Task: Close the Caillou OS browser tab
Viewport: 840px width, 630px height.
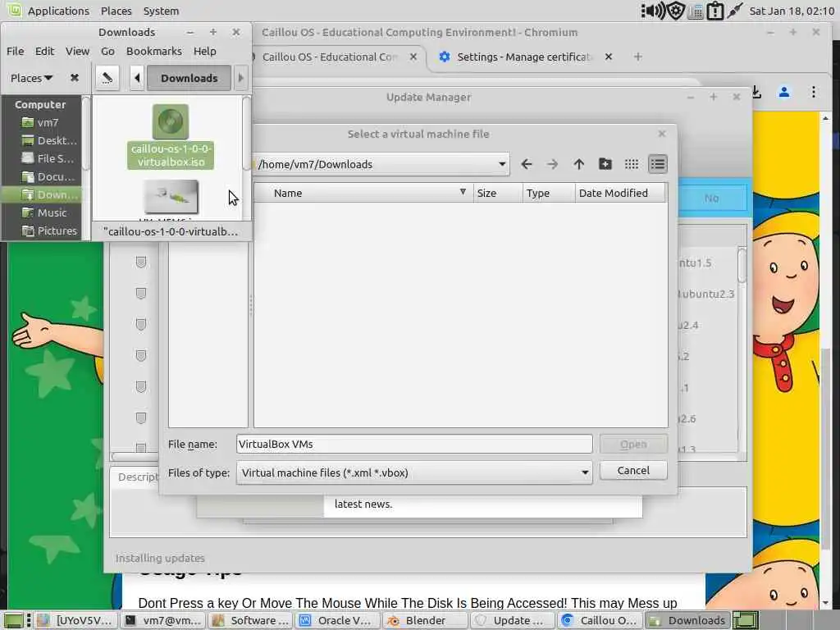Action: pyautogui.click(x=413, y=57)
